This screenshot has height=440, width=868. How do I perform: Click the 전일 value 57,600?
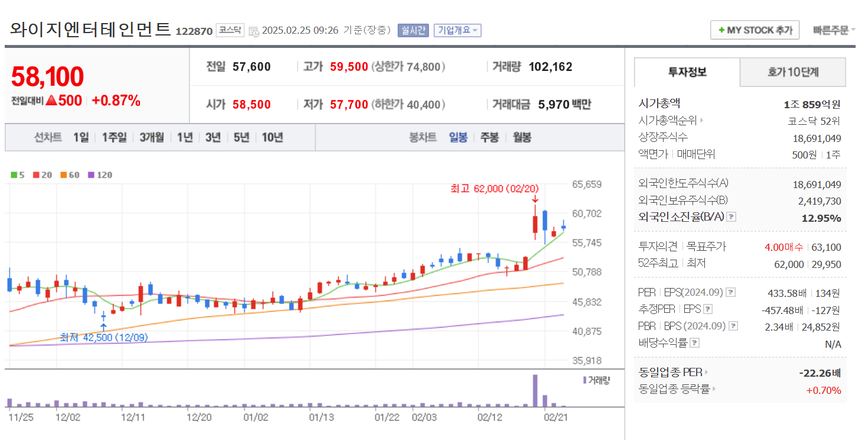252,67
